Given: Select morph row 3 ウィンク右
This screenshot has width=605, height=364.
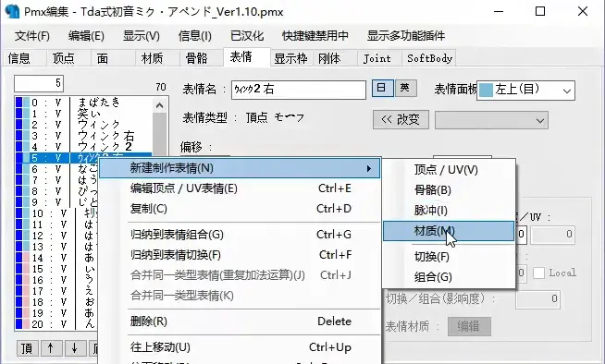Looking at the screenshot, I should coord(84,136).
